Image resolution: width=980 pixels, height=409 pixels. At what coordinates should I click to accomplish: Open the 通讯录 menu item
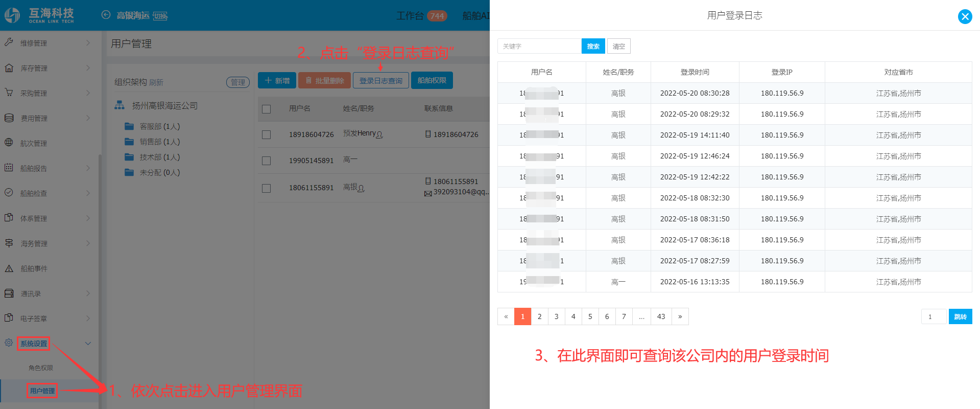31,294
